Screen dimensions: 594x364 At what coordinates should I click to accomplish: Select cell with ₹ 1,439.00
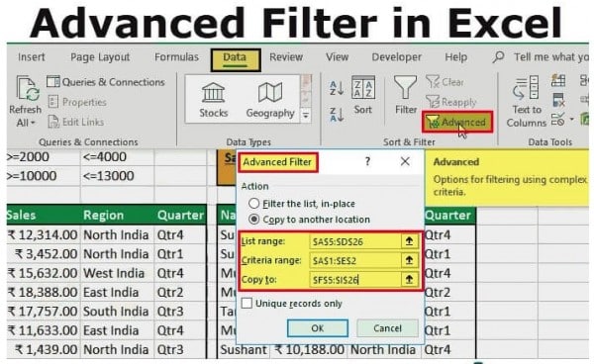[43, 349]
